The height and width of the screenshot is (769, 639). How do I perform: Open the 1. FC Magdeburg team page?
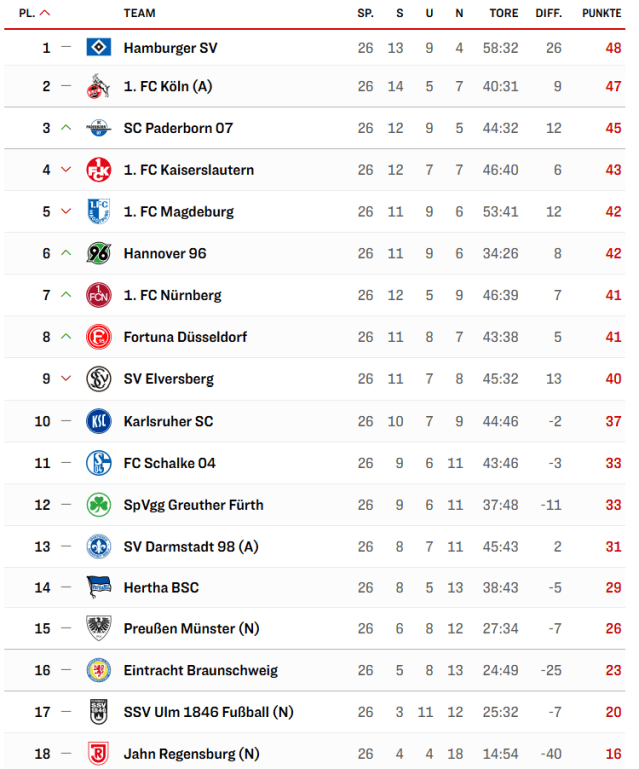point(178,212)
